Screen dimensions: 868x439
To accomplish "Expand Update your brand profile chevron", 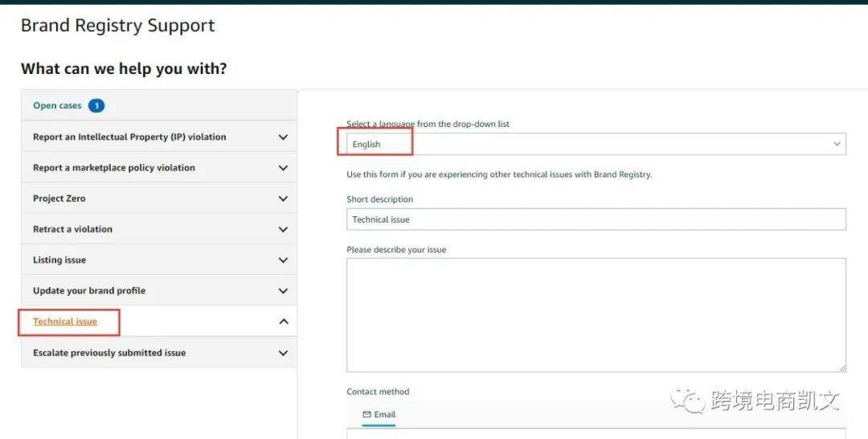I will 283,290.
